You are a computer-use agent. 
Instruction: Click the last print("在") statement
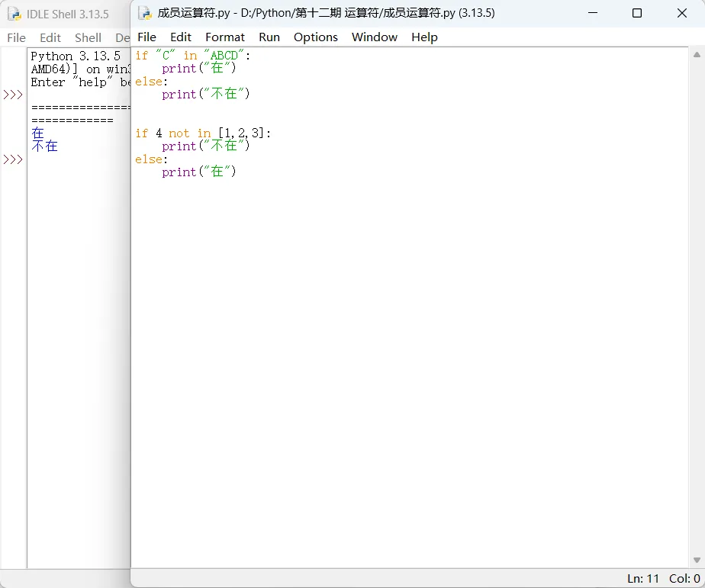pos(198,172)
